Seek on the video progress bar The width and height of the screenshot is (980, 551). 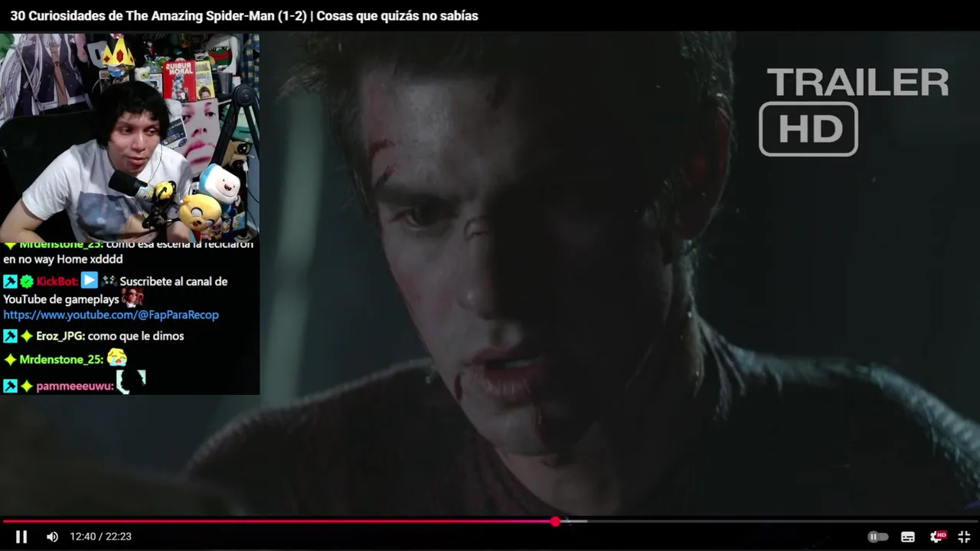pyautogui.click(x=490, y=521)
